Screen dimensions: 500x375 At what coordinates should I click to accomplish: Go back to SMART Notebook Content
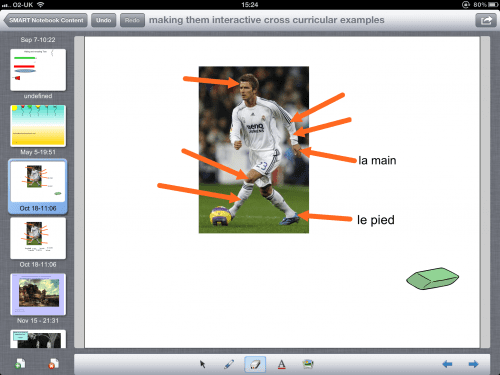(x=46, y=20)
